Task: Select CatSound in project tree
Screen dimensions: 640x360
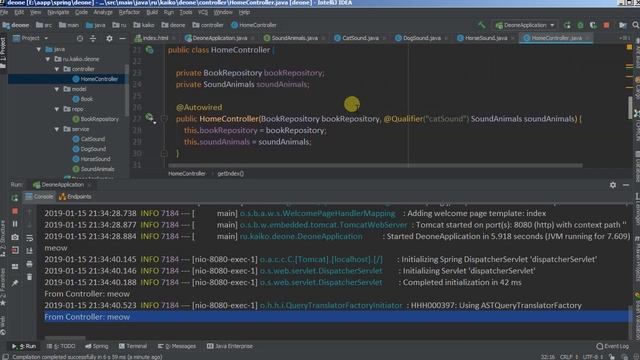Action: [89, 139]
